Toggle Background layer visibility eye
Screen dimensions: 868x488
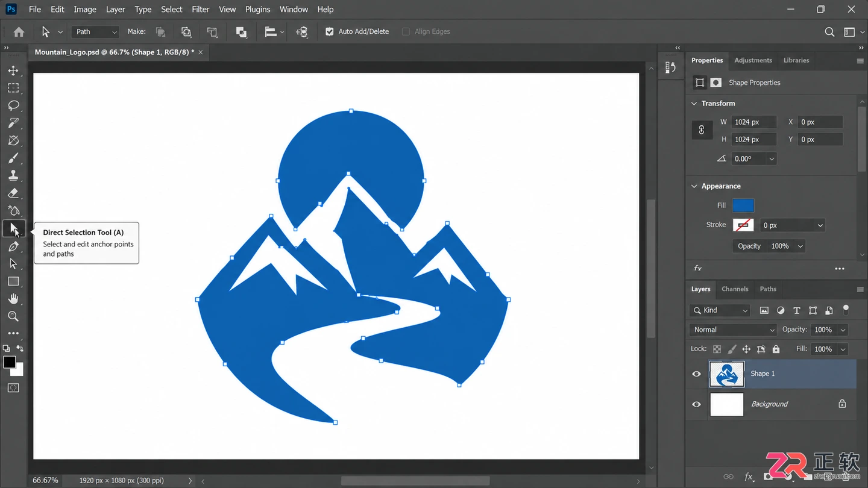point(697,404)
